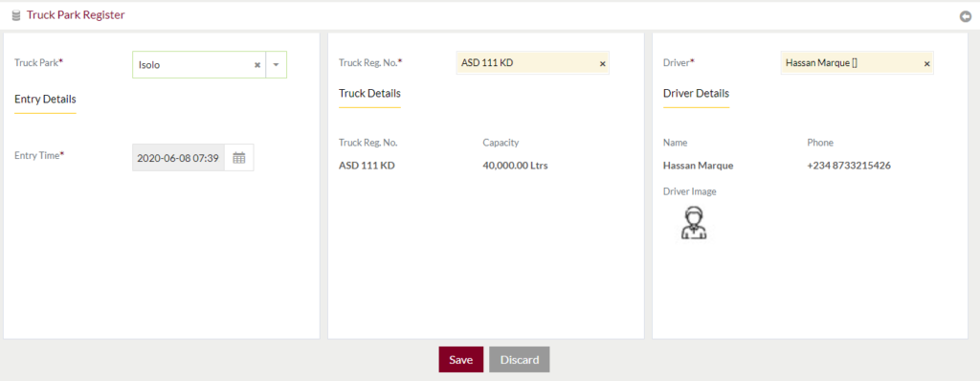Click the driver image avatar
Viewport: 980px width, 381px height.
tap(693, 223)
